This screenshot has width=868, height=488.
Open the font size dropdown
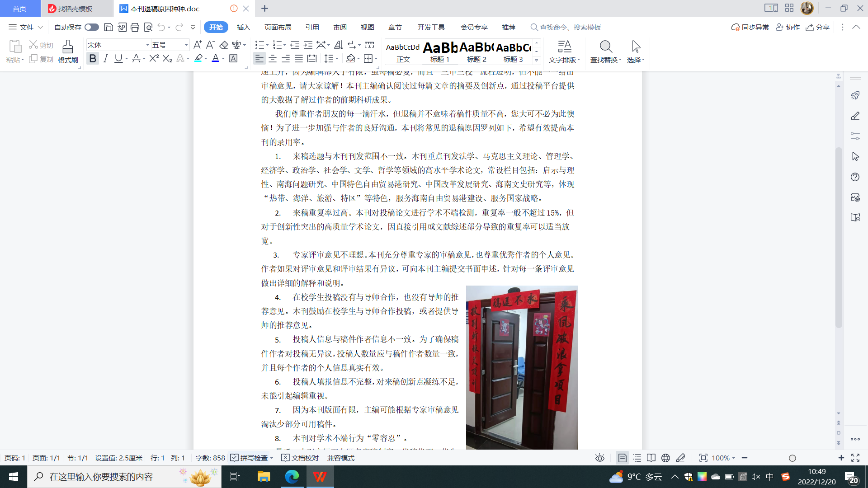186,45
